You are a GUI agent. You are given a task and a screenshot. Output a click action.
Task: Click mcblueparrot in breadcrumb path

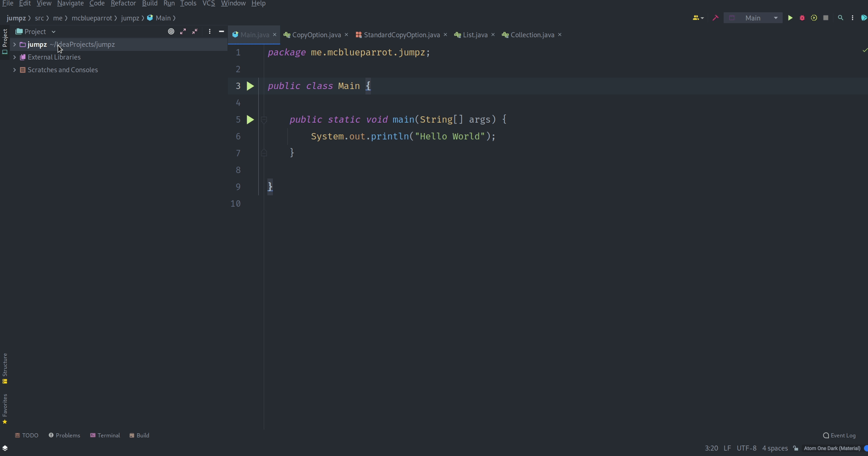click(92, 18)
